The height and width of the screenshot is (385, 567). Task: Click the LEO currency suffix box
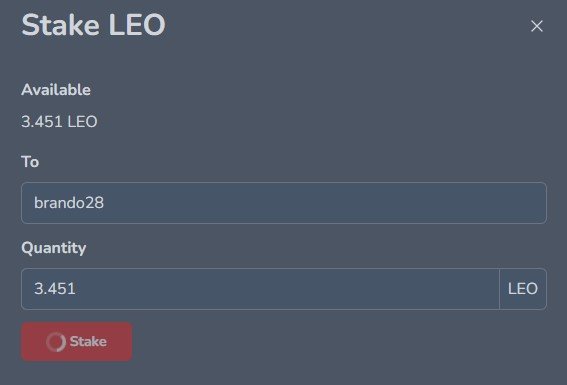click(523, 289)
